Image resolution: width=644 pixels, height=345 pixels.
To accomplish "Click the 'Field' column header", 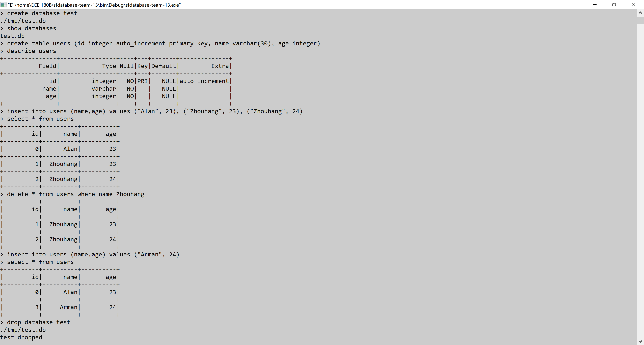I will click(x=47, y=66).
